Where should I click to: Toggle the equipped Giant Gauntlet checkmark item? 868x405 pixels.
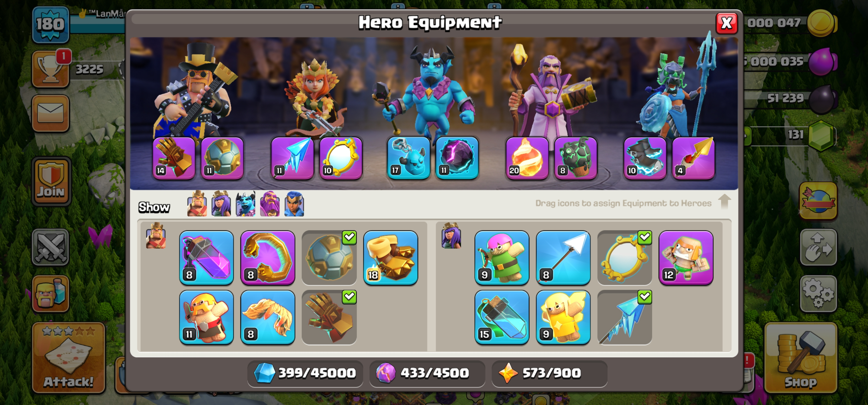(329, 317)
